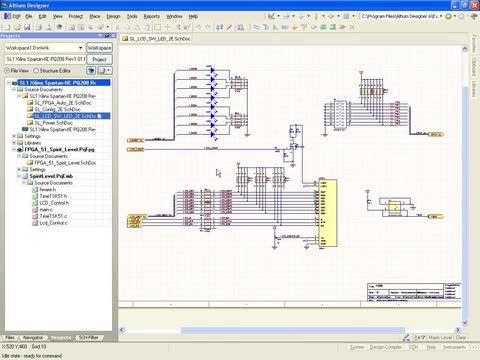Click the DXP system menu icon
Screen dimensions: 480x360
(x=8, y=16)
